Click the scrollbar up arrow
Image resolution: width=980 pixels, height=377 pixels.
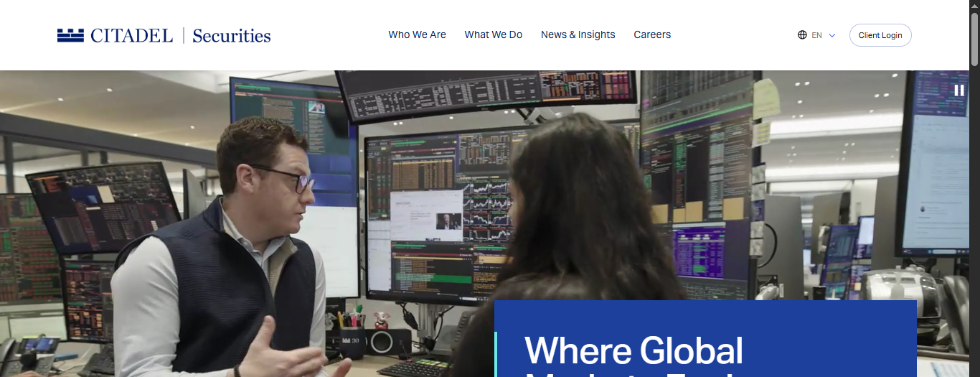click(974, 6)
